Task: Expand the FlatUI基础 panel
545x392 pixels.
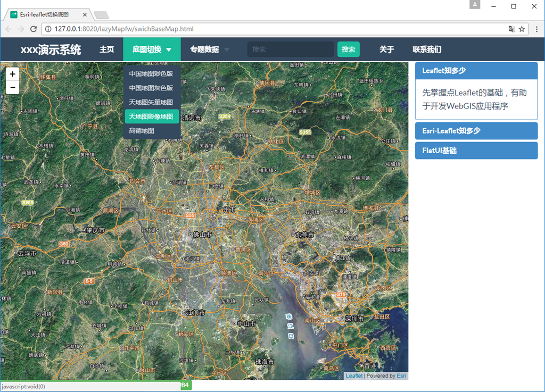Action: [x=476, y=151]
